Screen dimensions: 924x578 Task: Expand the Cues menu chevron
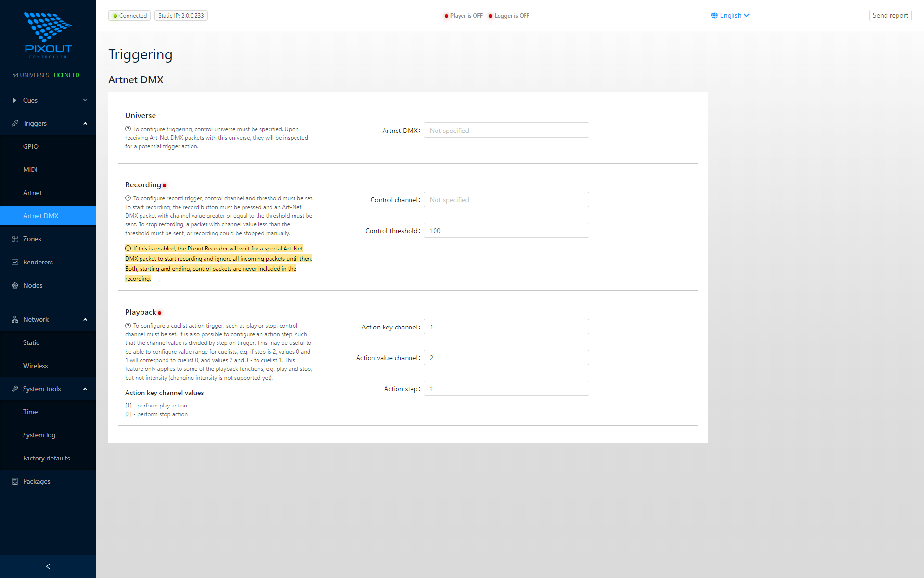tap(85, 100)
